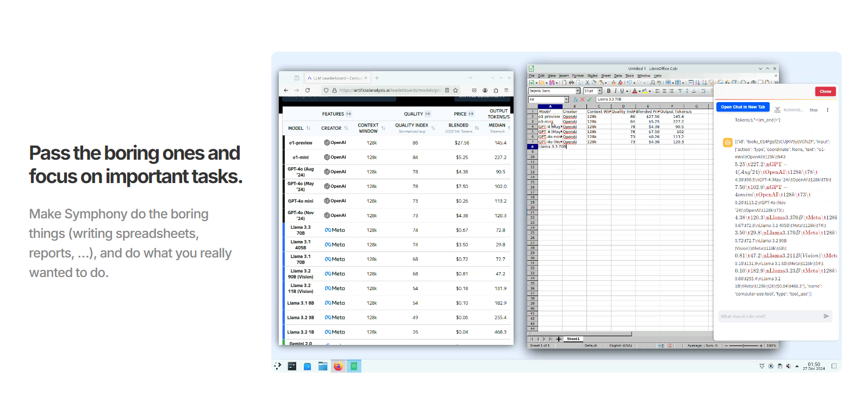Toggle sort order on the MODEL column
Screen dimensions: 868x415
coord(308,128)
